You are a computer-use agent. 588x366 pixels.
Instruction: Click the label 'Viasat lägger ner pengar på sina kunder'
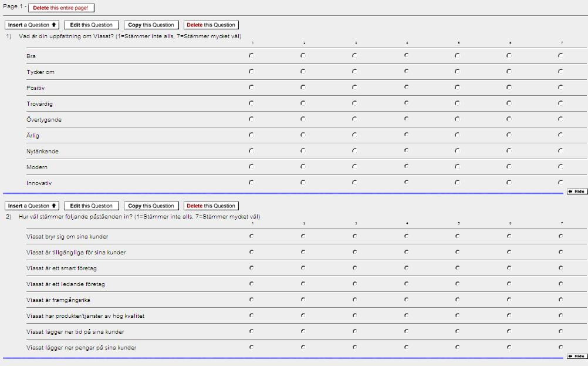pos(82,348)
